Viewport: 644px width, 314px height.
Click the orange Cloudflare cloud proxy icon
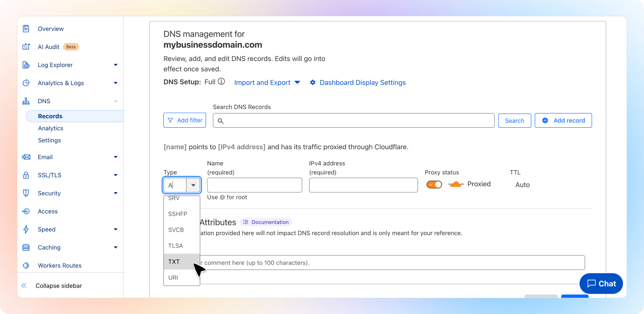(456, 184)
